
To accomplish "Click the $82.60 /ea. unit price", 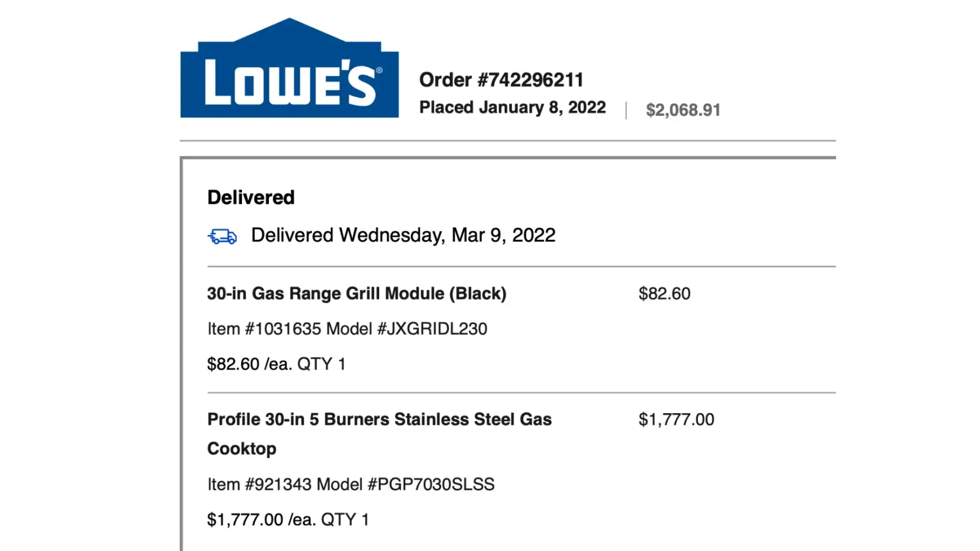I will coord(249,364).
